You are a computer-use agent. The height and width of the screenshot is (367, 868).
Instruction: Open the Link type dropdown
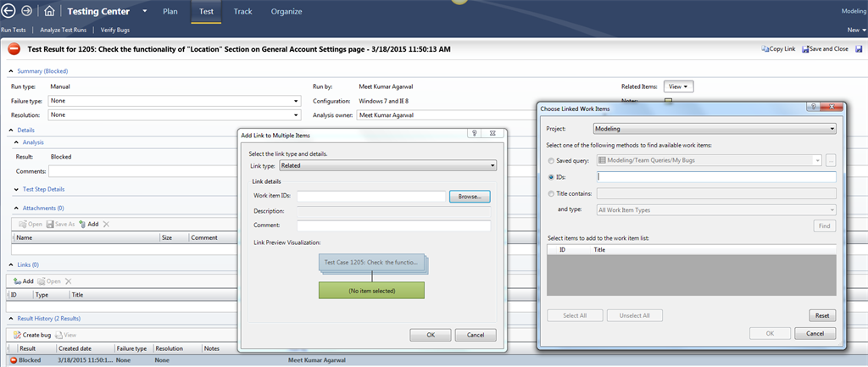(x=387, y=166)
